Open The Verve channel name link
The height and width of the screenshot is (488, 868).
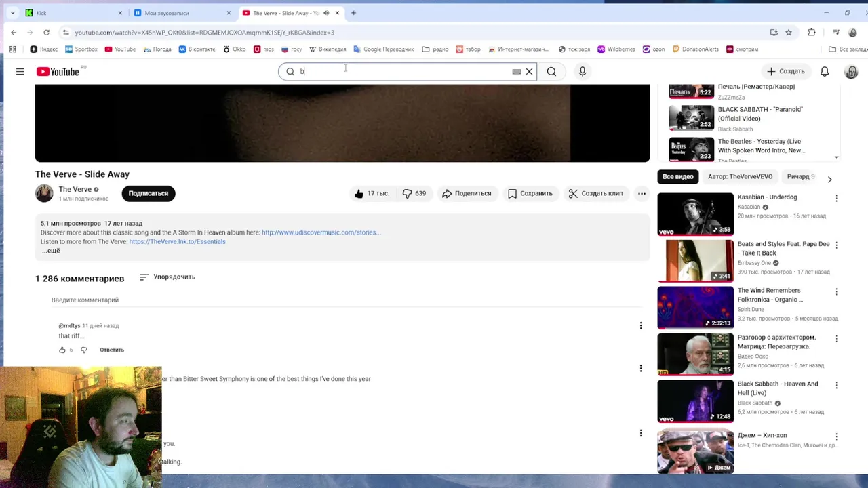tap(75, 189)
